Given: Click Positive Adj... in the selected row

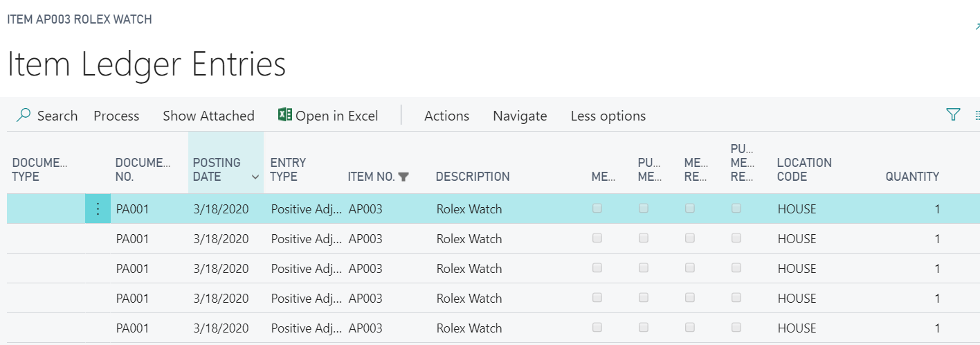Looking at the screenshot, I should point(306,209).
